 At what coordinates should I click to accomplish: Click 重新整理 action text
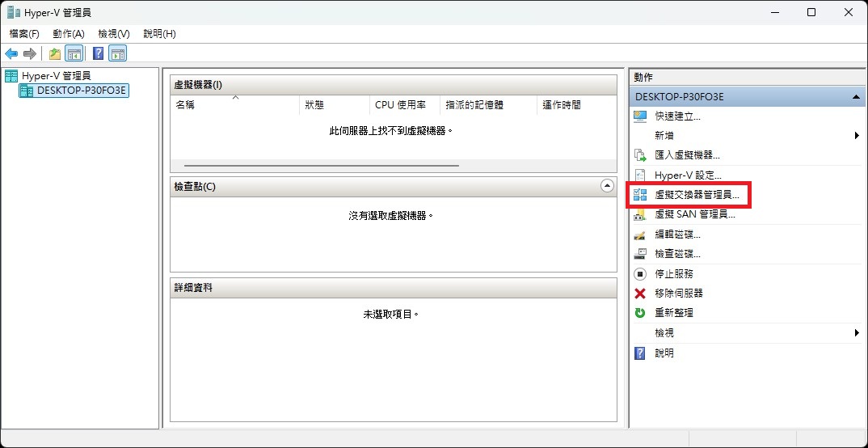(x=674, y=313)
